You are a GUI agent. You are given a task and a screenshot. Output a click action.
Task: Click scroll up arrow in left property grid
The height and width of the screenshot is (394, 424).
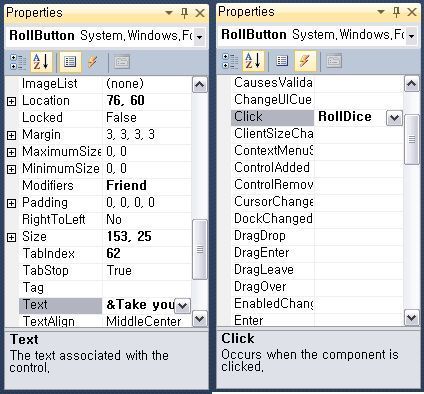tap(199, 85)
